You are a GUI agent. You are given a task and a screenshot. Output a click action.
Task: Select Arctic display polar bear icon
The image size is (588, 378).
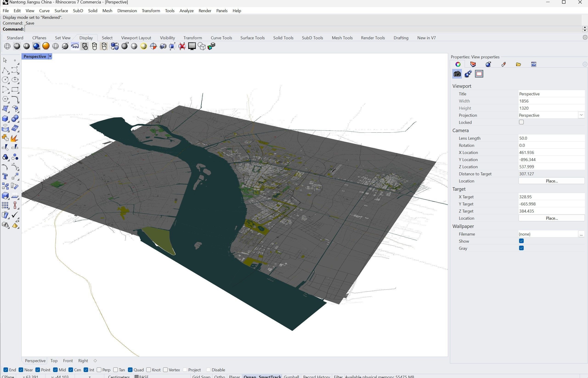tap(75, 46)
